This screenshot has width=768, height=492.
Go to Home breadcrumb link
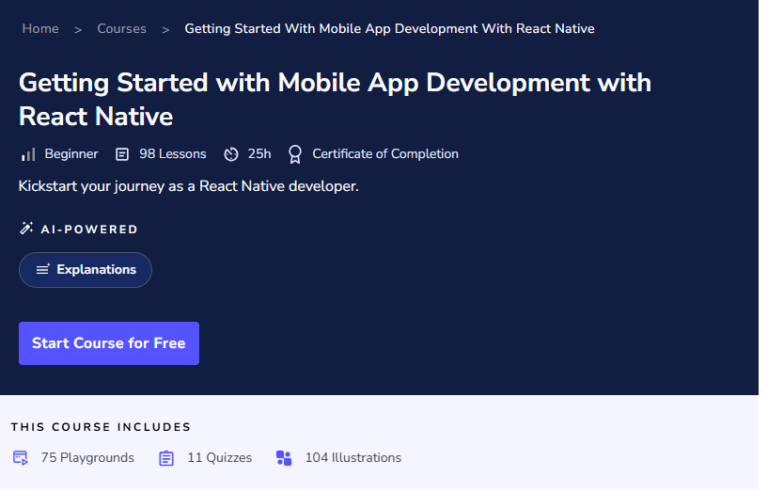pyautogui.click(x=40, y=28)
